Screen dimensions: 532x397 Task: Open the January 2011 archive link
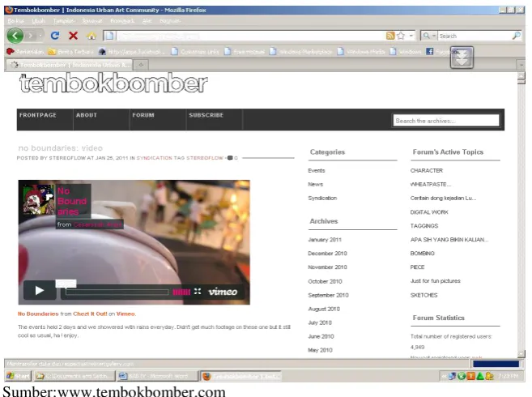pyautogui.click(x=325, y=240)
